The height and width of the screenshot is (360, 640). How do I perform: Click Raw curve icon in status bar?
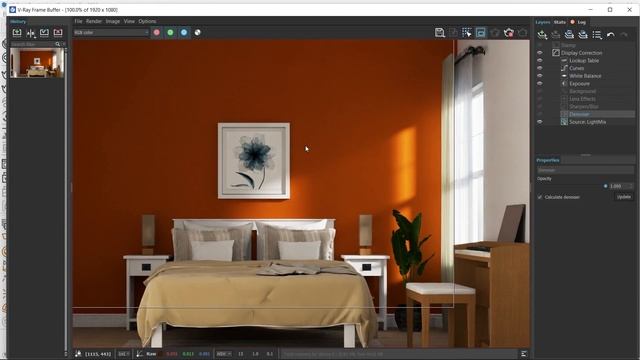pos(140,354)
